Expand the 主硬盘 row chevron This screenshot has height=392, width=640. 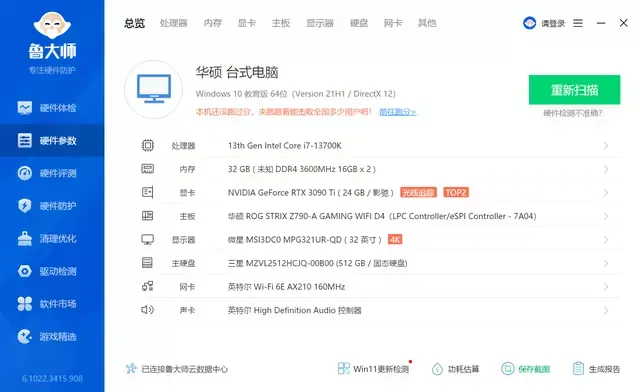coord(606,263)
